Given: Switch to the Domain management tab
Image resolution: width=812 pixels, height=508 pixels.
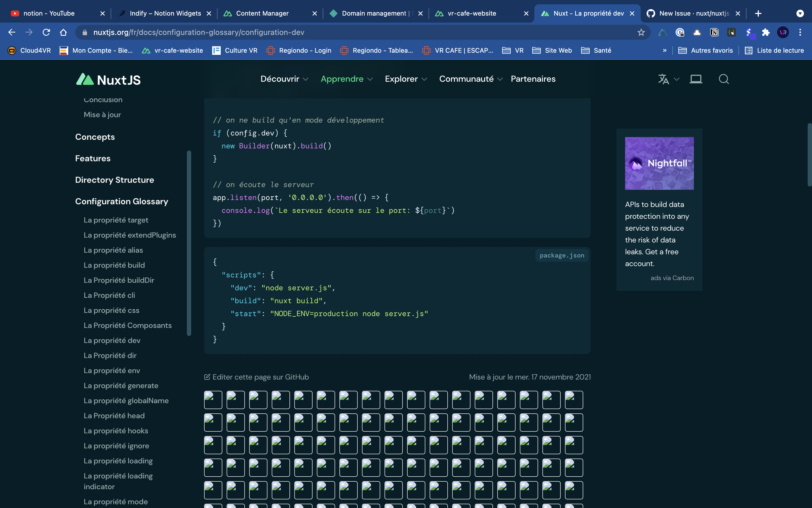Looking at the screenshot, I should 376,13.
